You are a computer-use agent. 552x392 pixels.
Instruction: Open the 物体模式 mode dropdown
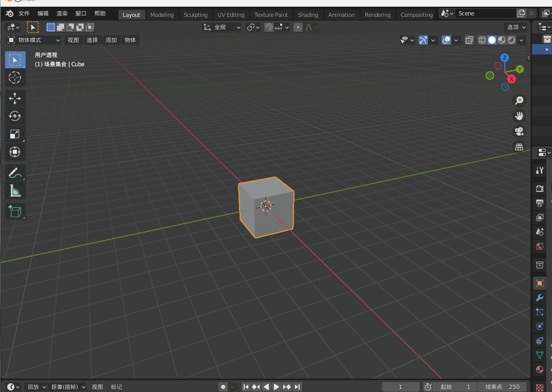pos(34,40)
